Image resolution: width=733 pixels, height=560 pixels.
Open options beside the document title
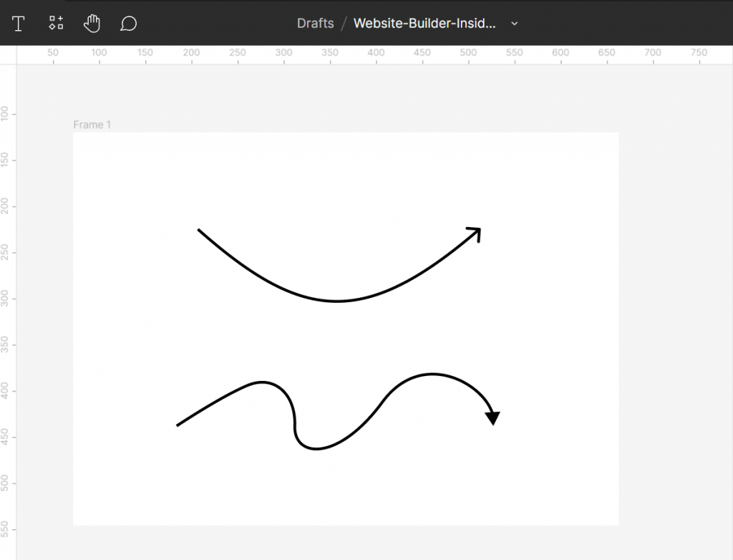pyautogui.click(x=514, y=24)
